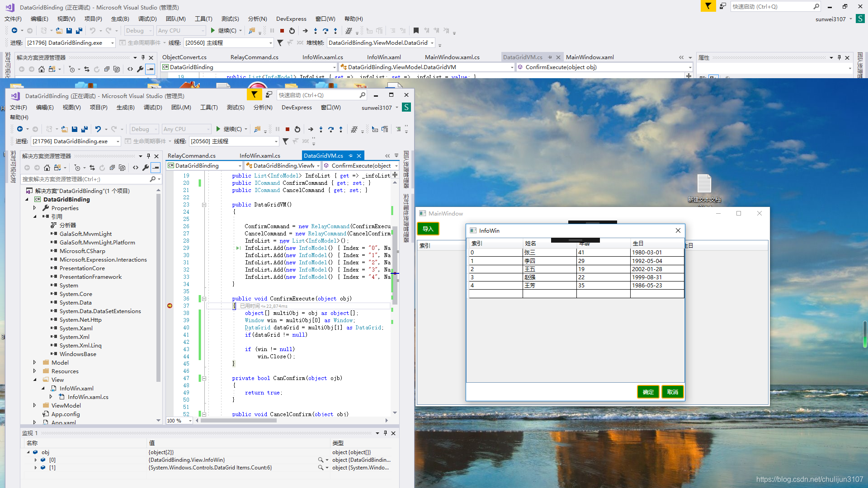Open the editor zoom 100 % dropdown

[x=190, y=421]
